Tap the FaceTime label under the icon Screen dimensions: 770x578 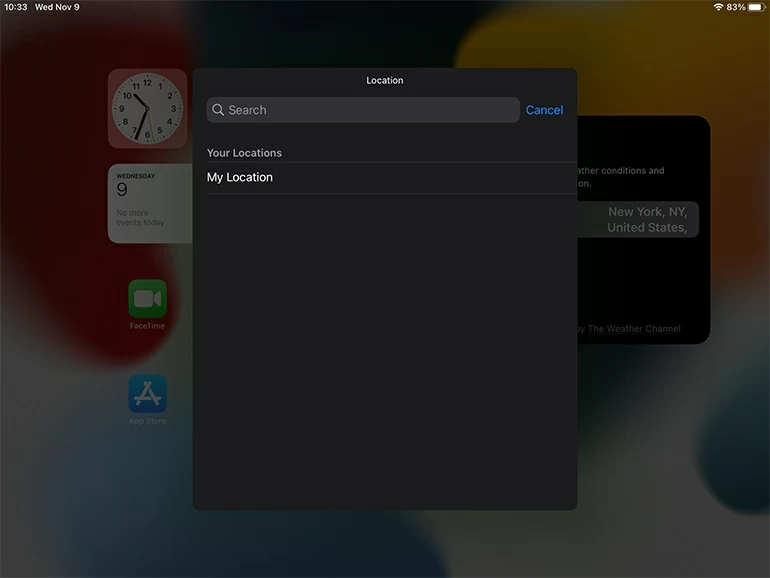(147, 326)
